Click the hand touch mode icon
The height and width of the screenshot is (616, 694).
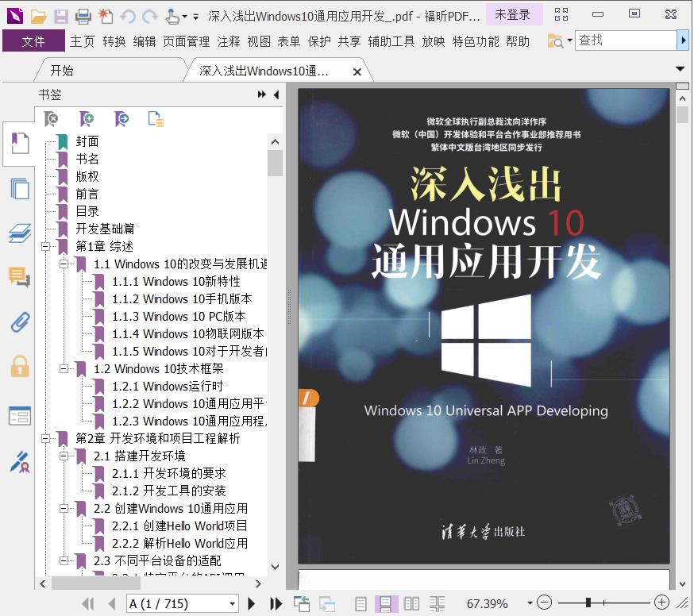[172, 17]
